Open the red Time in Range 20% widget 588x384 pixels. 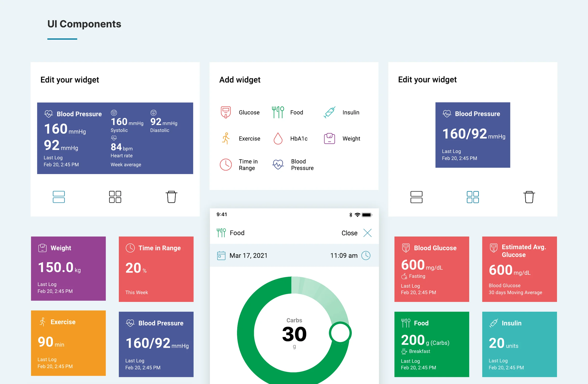point(156,269)
